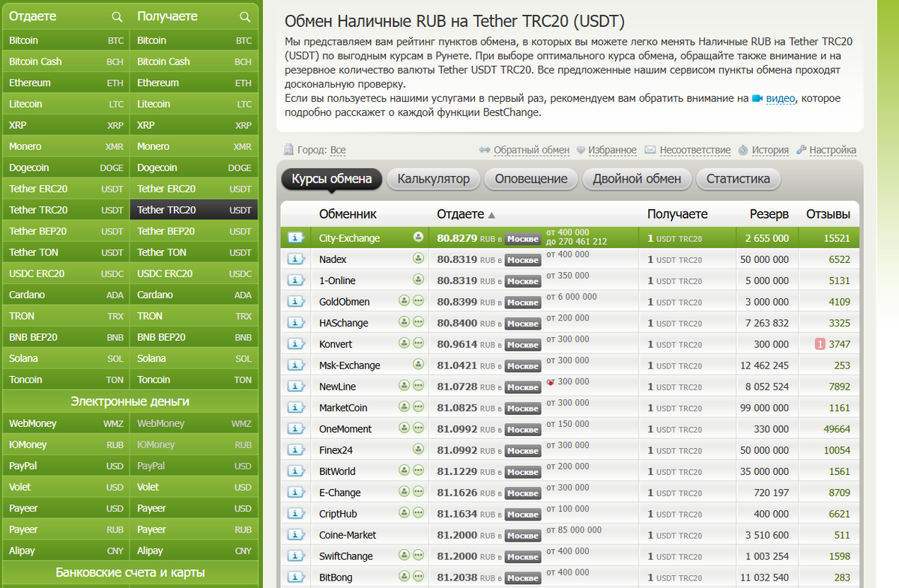This screenshot has height=588, width=899.
Task: Open the Несоответствие link
Action: [695, 150]
